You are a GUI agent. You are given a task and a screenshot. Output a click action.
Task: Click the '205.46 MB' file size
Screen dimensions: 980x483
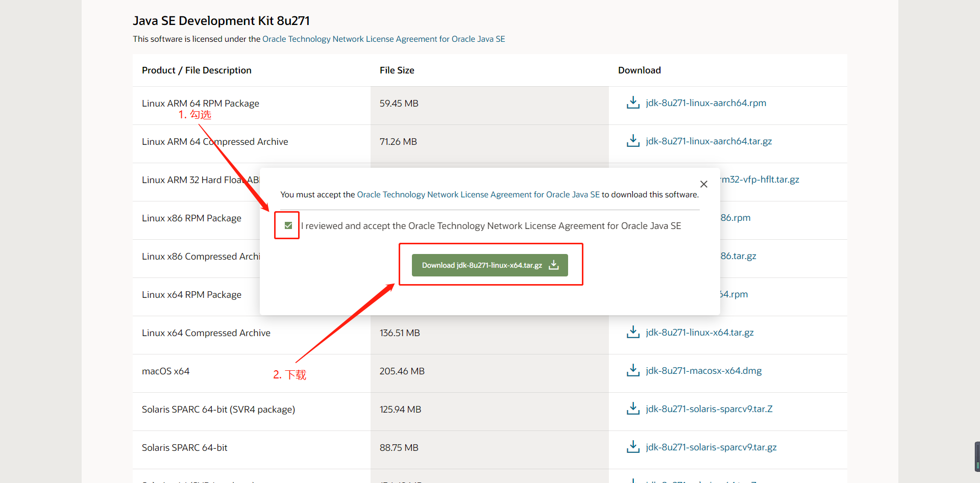coord(402,371)
